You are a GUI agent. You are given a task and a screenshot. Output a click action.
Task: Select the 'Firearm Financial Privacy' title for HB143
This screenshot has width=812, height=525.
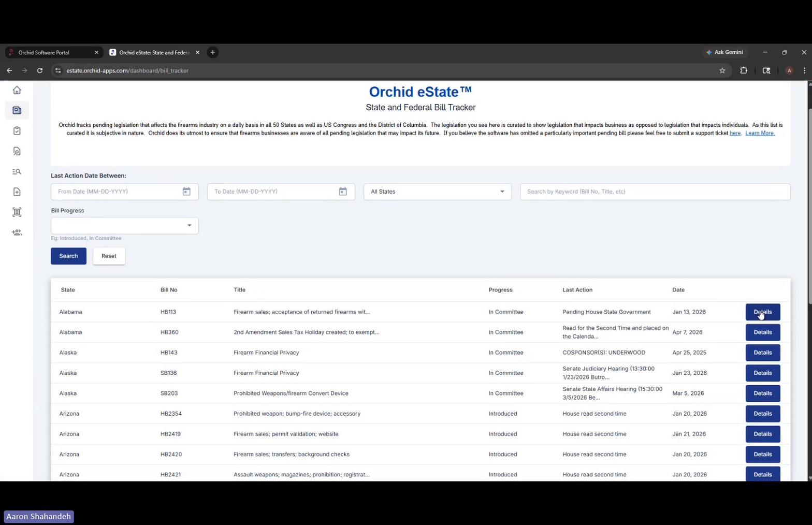266,353
